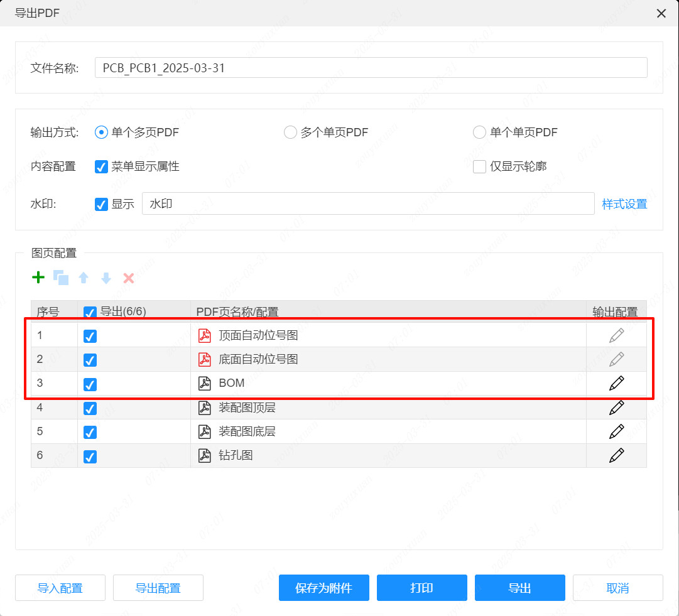Click pencil icon for 装配图顶层 row
This screenshot has width=679, height=616.
point(616,408)
